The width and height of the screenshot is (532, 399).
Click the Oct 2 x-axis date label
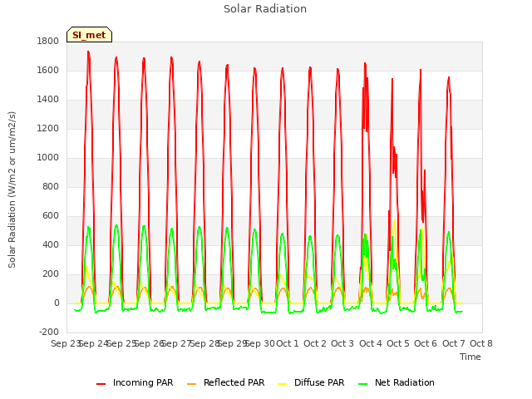(x=315, y=343)
